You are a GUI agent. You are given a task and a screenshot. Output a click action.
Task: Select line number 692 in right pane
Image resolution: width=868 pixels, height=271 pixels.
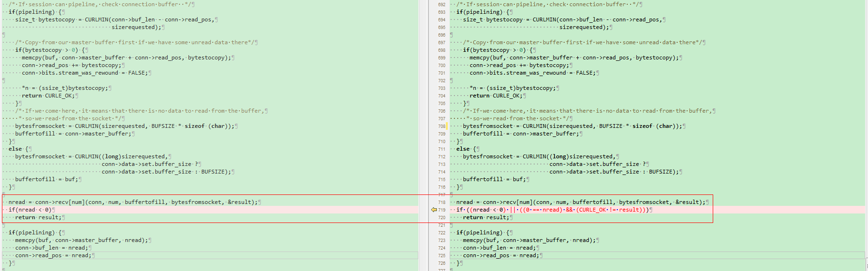click(442, 4)
